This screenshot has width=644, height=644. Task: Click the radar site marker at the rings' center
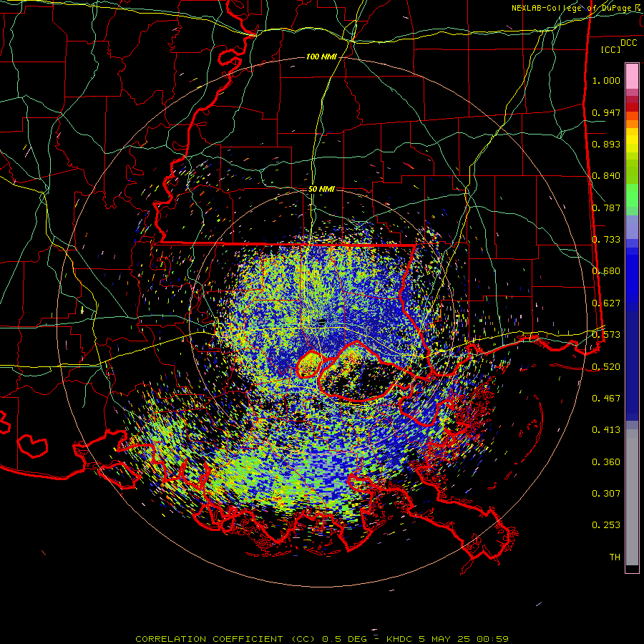click(x=323, y=322)
